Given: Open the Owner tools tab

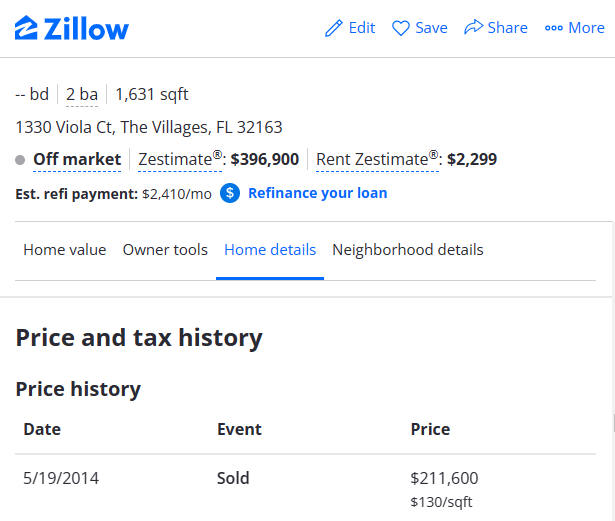Looking at the screenshot, I should pos(165,250).
